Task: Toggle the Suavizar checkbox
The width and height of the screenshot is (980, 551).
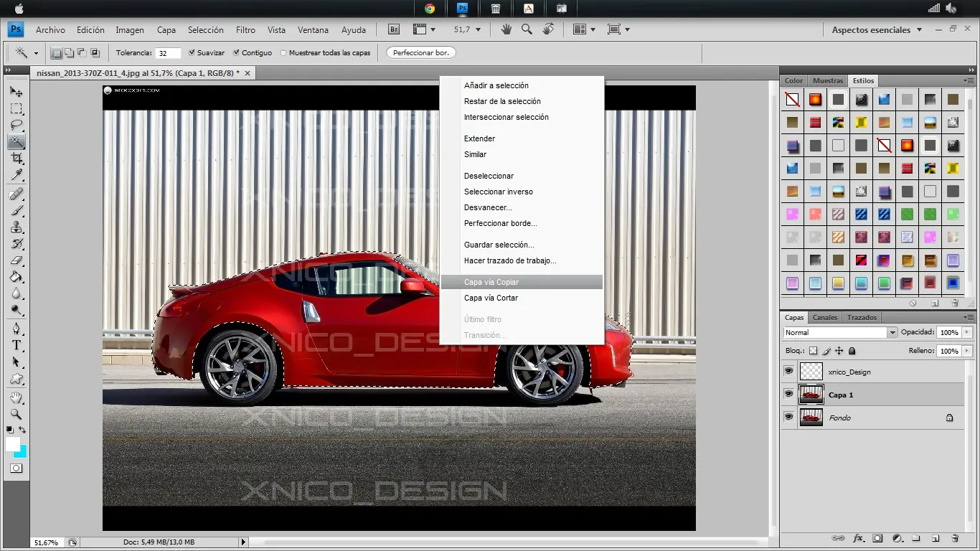Action: (x=192, y=52)
